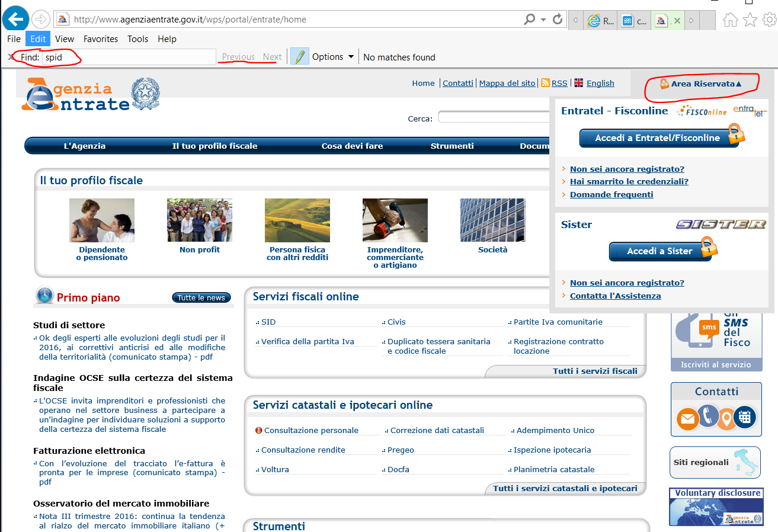Select the Dipendente o pensionato profile photo
The image size is (778, 532).
click(x=102, y=220)
